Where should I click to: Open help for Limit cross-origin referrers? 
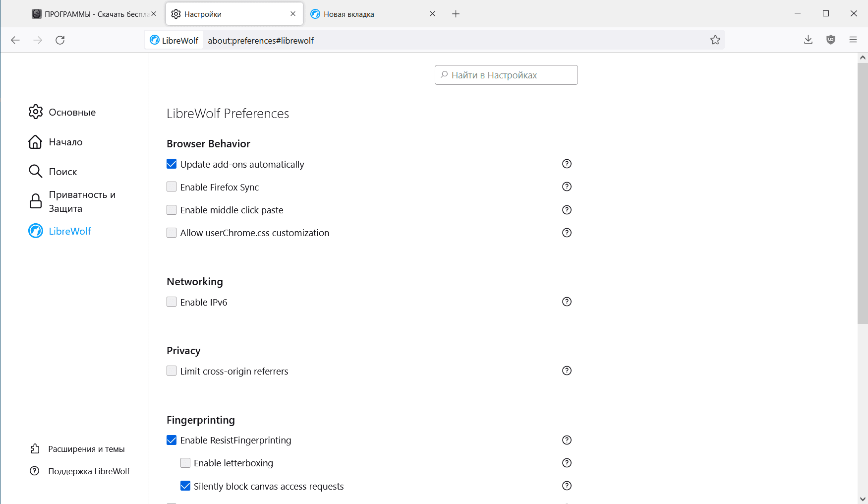tap(567, 371)
